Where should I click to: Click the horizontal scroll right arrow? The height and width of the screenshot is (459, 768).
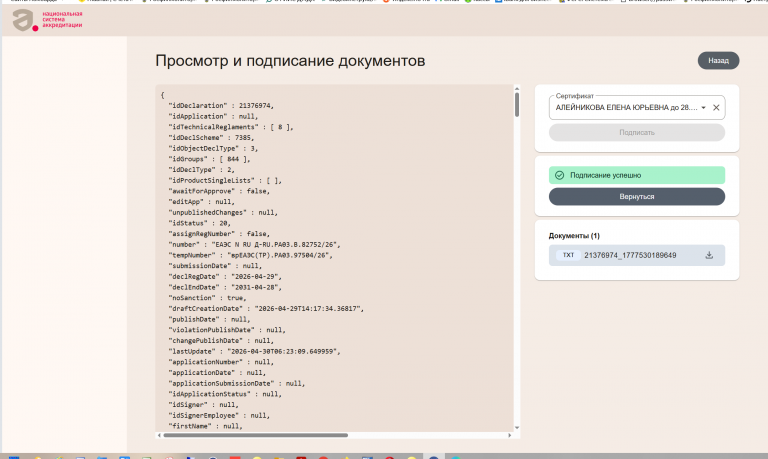[x=509, y=435]
